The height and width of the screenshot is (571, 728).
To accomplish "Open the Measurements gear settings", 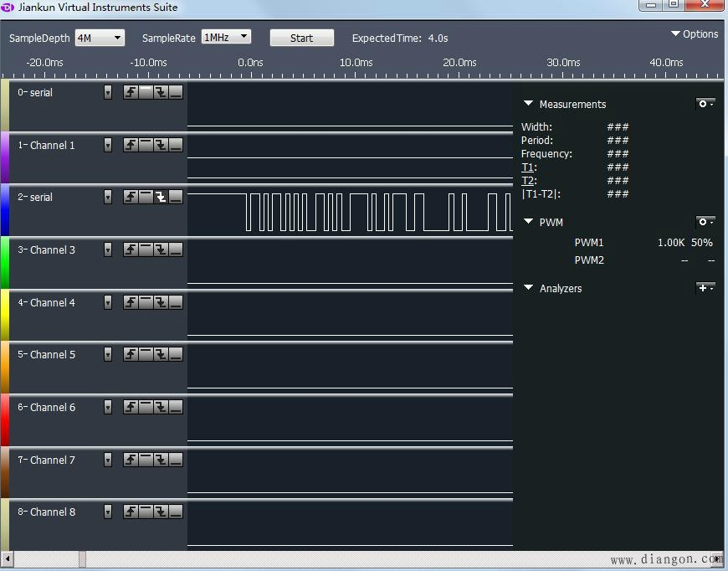I will 705,104.
